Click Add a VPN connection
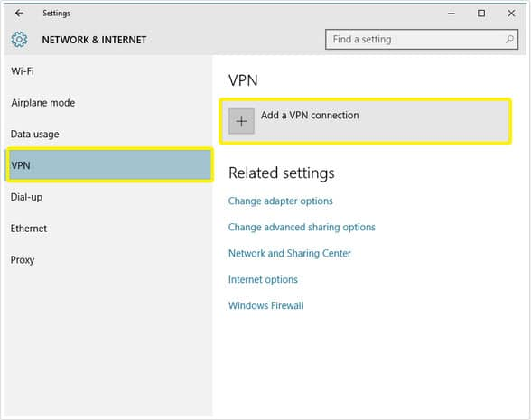This screenshot has height=420, width=531. coord(366,121)
